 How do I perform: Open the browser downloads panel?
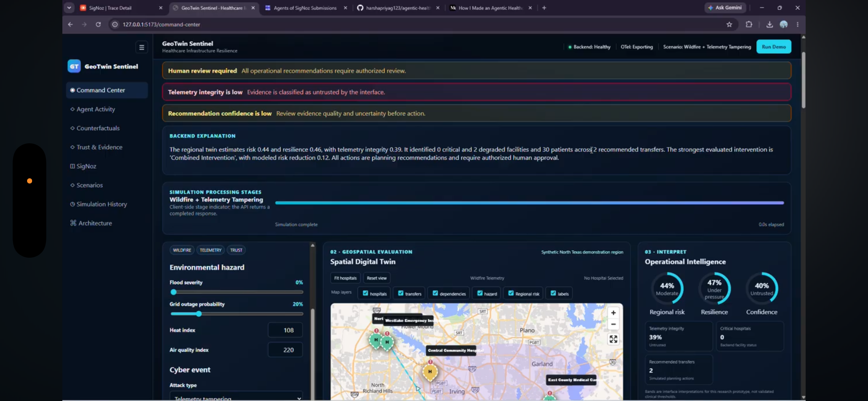[x=769, y=24]
